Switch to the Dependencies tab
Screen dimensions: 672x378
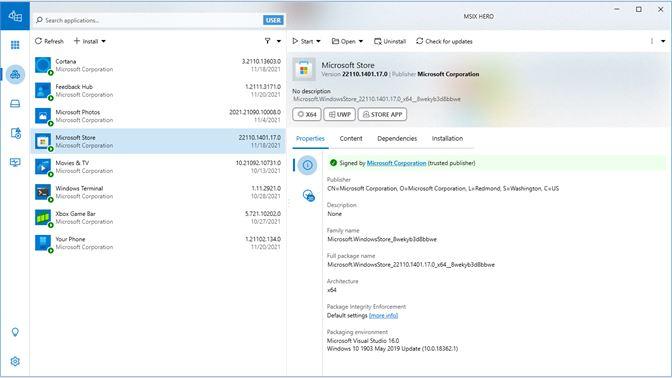pos(397,138)
